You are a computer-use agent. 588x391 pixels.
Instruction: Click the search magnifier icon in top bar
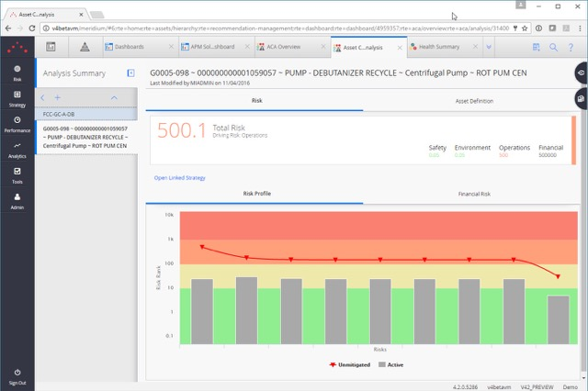(554, 47)
